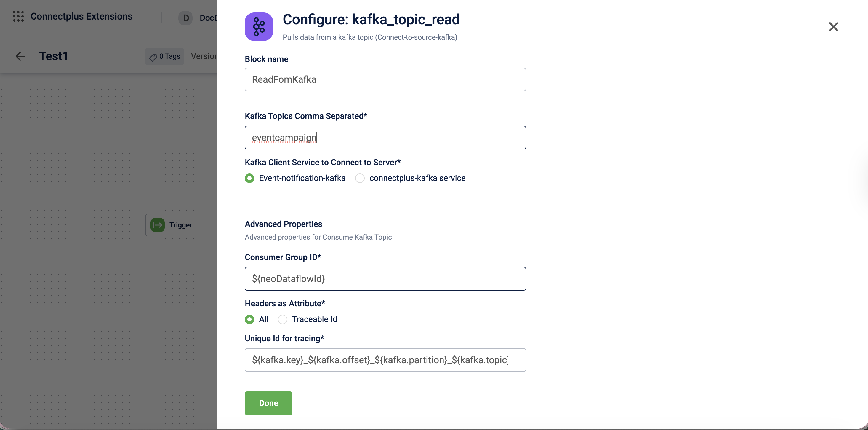Click the D avatar circle
This screenshot has height=430, width=868.
pos(185,18)
